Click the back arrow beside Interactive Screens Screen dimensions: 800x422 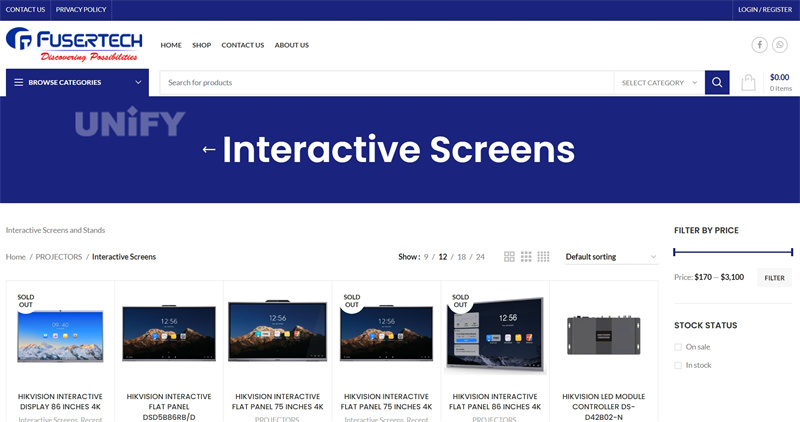point(209,150)
